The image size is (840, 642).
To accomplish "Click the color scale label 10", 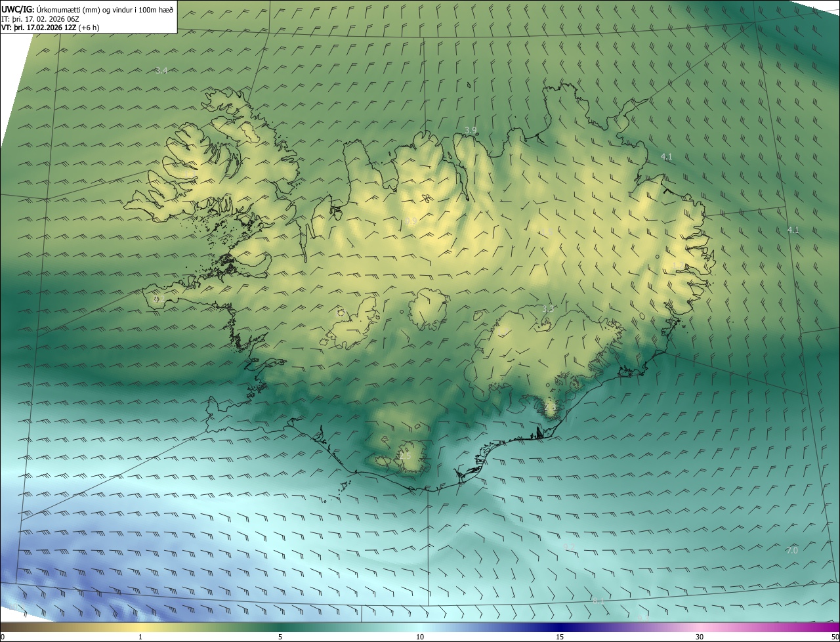I will click(420, 637).
